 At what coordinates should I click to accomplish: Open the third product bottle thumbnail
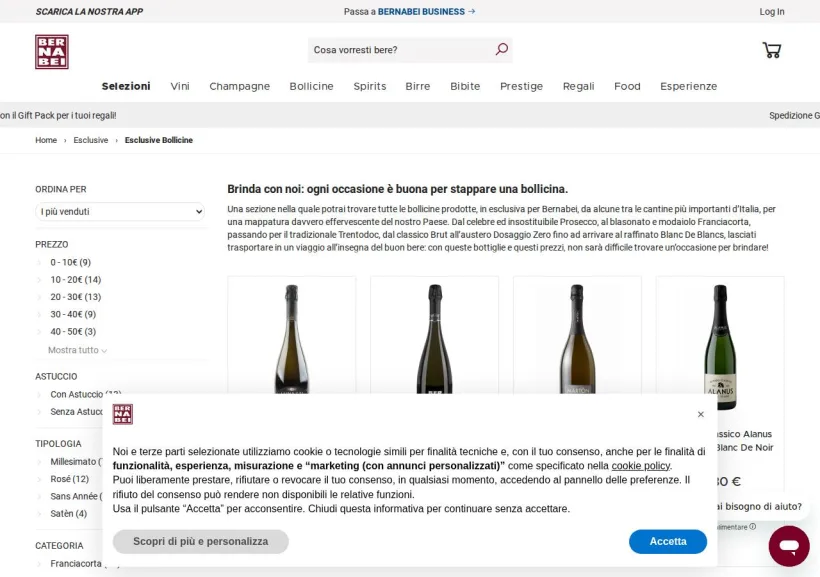click(x=577, y=337)
